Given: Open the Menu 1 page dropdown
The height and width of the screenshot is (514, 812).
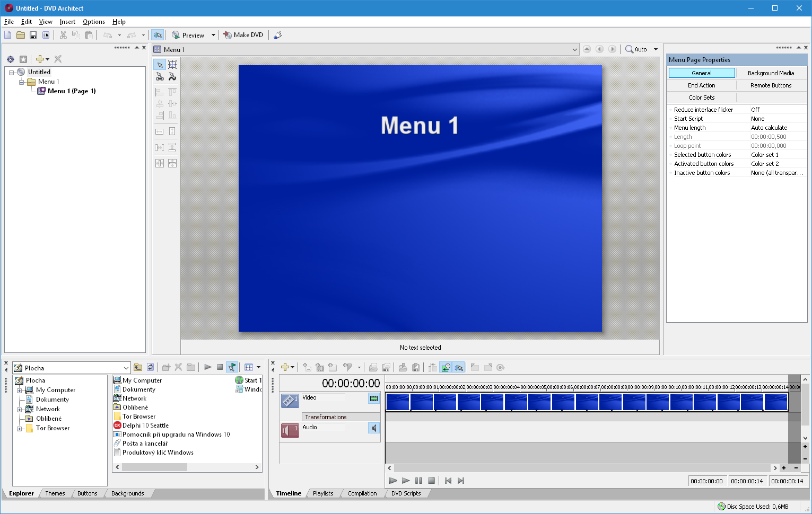Looking at the screenshot, I should (x=574, y=49).
